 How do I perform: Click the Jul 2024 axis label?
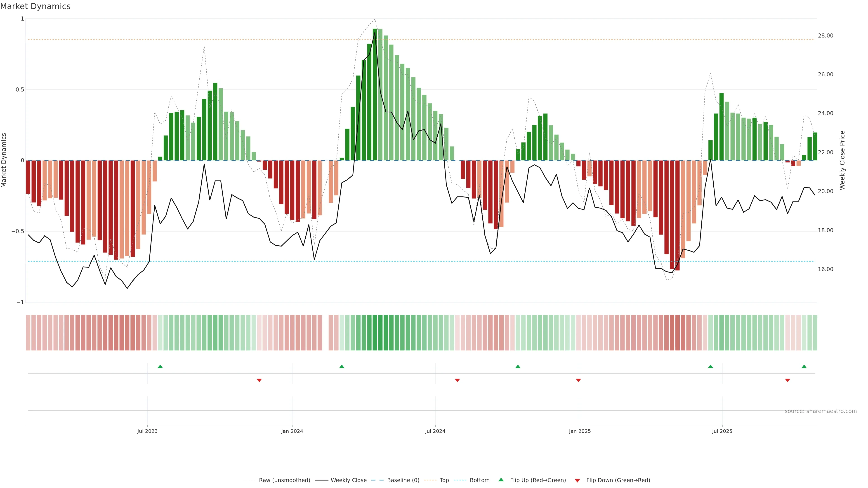tap(435, 431)
